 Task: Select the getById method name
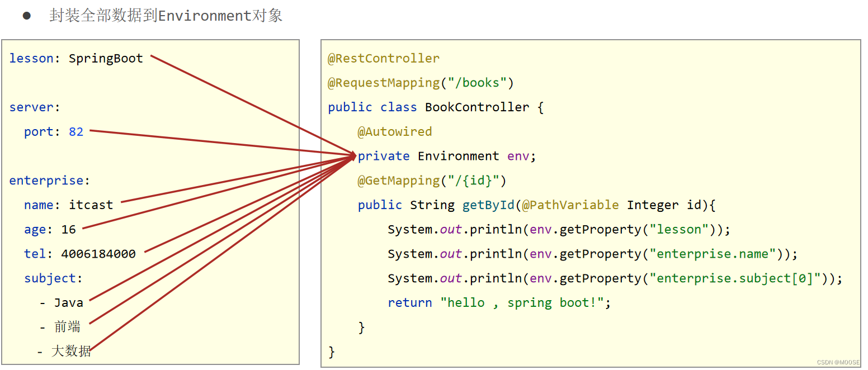click(x=488, y=205)
